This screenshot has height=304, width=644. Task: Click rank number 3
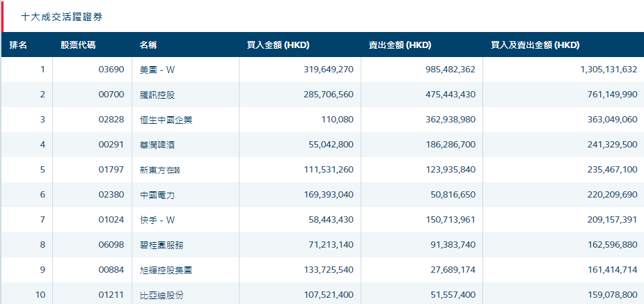tap(42, 120)
